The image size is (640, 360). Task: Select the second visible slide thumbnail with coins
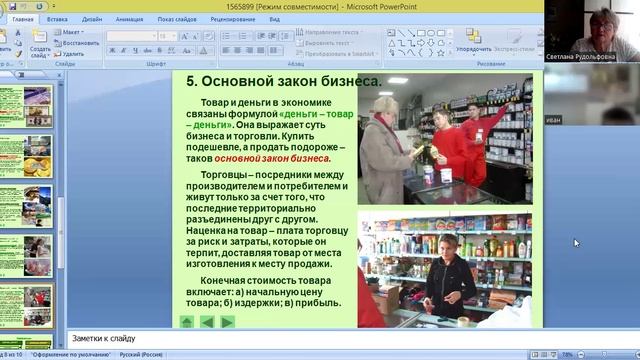26,156
